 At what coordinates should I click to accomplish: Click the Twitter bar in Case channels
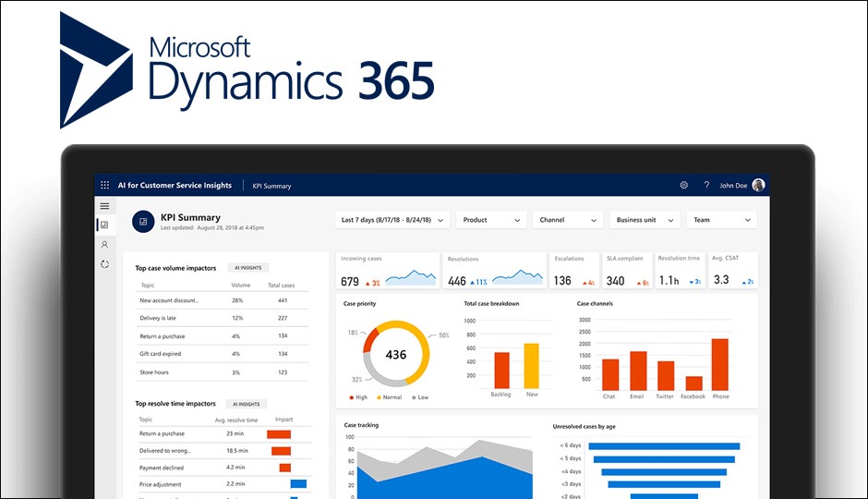[x=666, y=376]
